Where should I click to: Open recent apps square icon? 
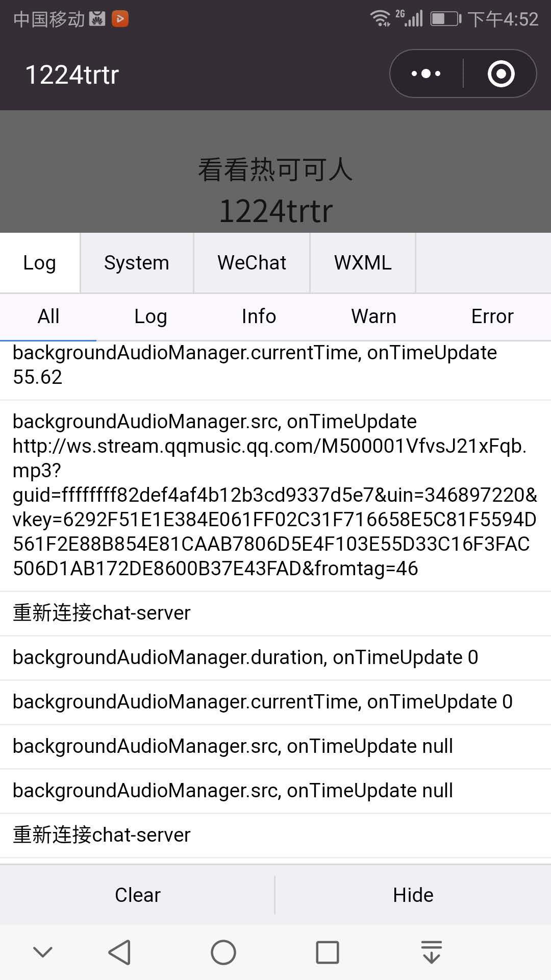(328, 952)
